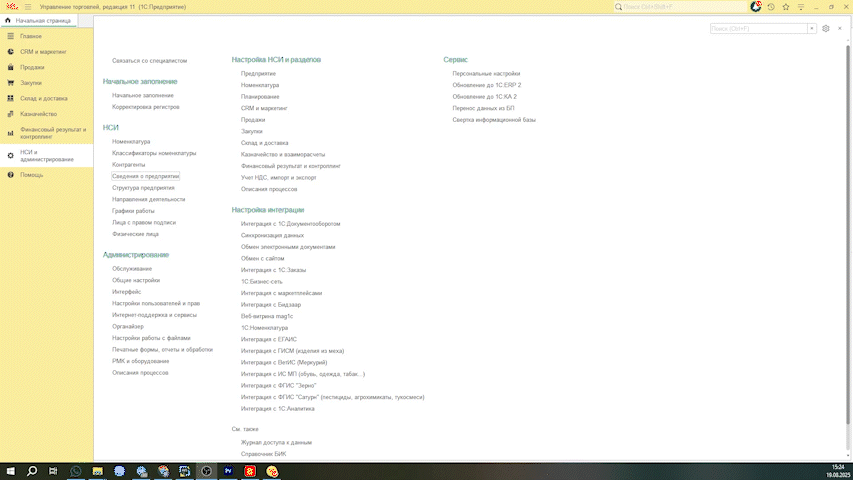Open Свертка информационной базы
The height and width of the screenshot is (480, 854).
pos(494,120)
